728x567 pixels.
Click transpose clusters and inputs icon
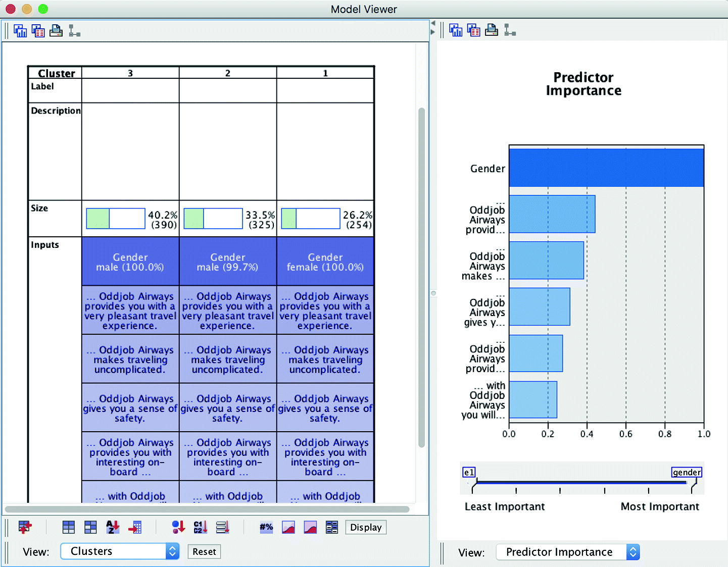pos(25,527)
